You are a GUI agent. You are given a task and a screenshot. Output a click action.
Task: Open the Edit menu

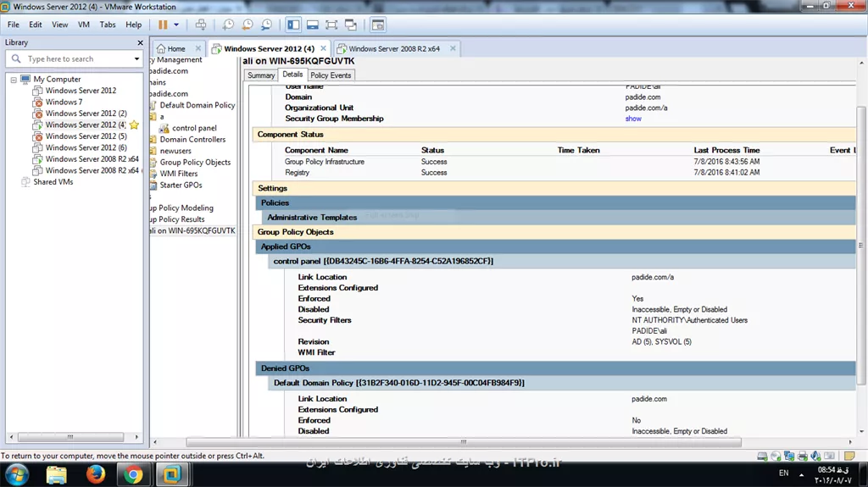(x=36, y=25)
